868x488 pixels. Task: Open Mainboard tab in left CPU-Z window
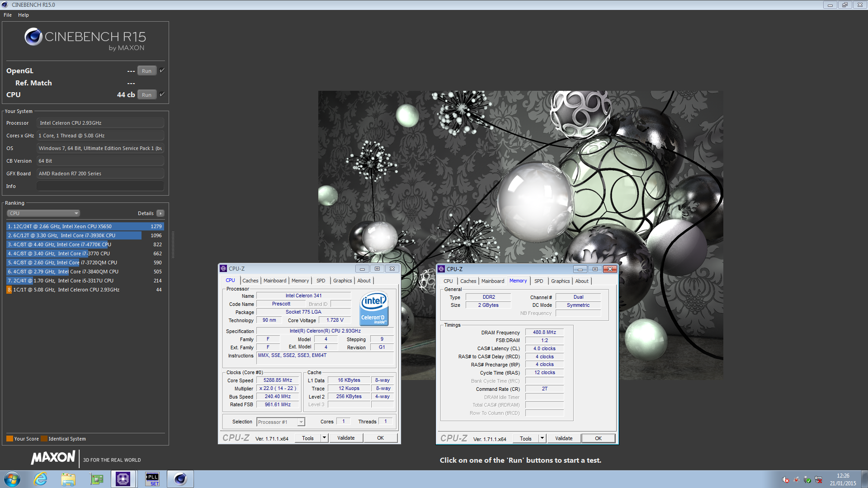point(275,281)
